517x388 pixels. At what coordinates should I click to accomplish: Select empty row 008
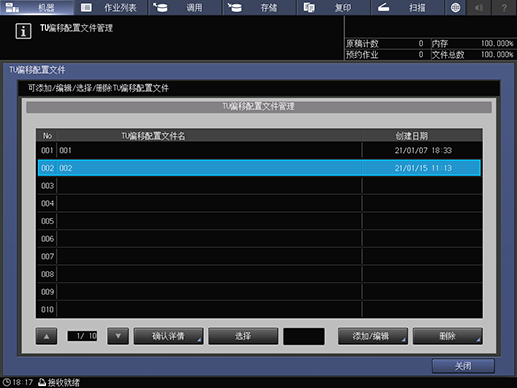click(x=259, y=274)
